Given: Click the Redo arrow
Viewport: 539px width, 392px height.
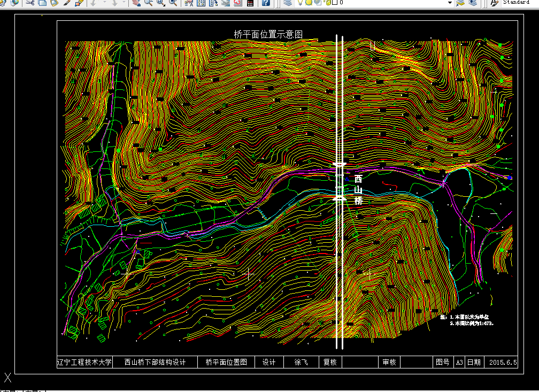Looking at the screenshot, I should [114, 3].
